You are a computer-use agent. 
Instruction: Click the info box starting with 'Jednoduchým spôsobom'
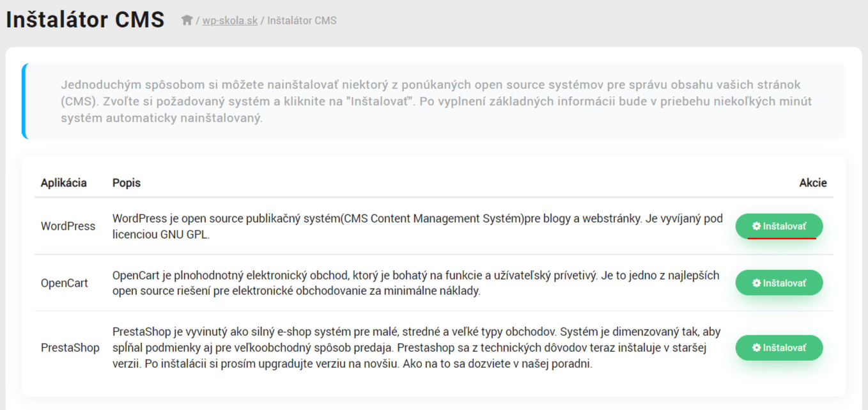433,101
